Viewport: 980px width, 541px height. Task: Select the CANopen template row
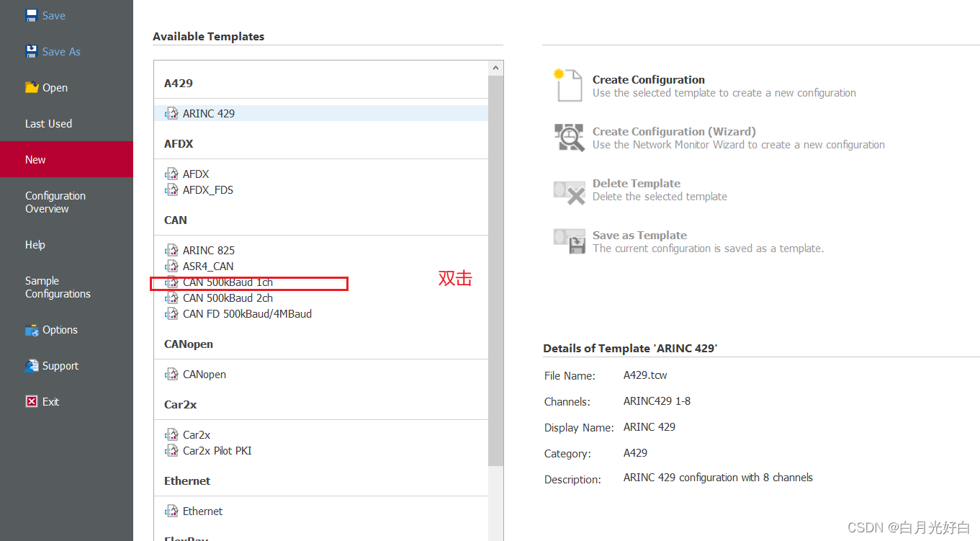click(x=321, y=374)
